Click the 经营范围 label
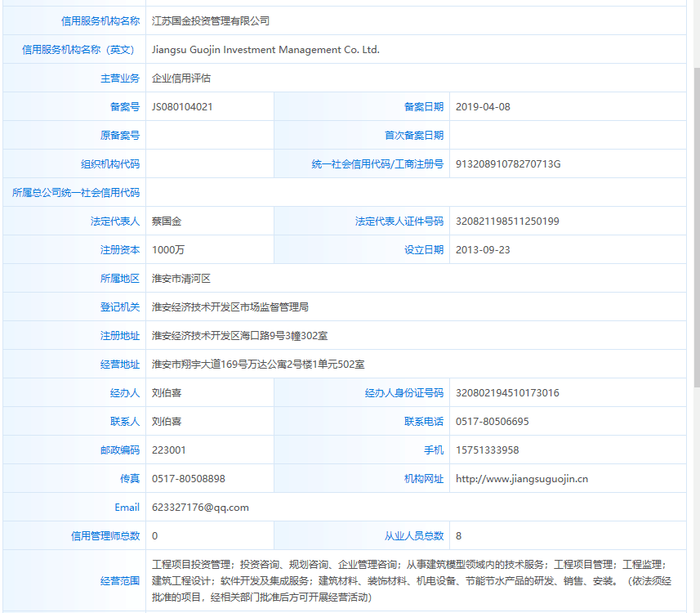700x613 pixels. pyautogui.click(x=120, y=581)
